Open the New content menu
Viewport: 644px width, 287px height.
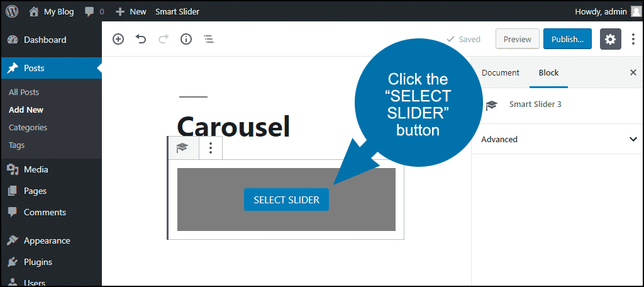pyautogui.click(x=131, y=11)
